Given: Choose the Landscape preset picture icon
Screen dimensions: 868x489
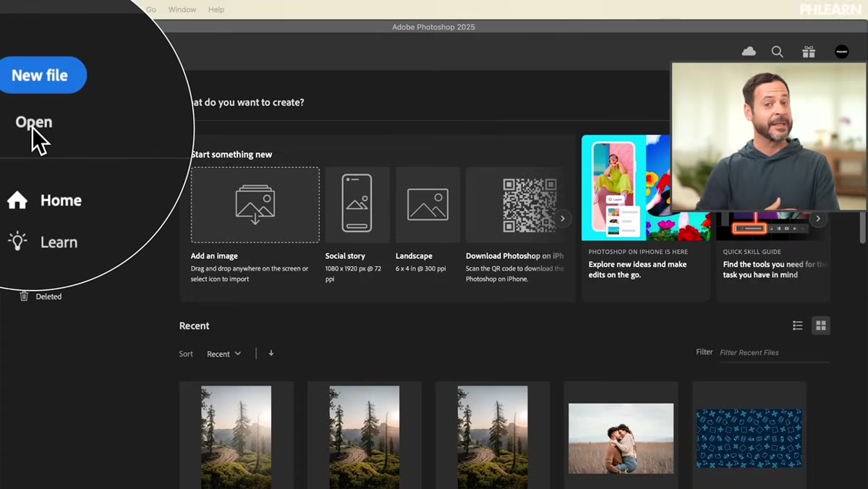Looking at the screenshot, I should tap(427, 205).
